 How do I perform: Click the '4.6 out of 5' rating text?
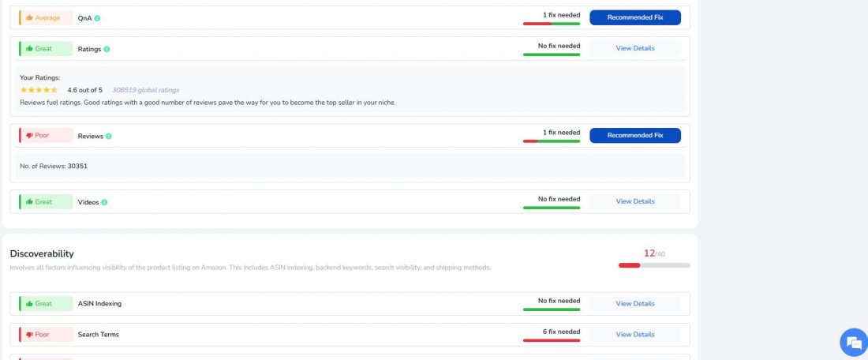[x=84, y=90]
